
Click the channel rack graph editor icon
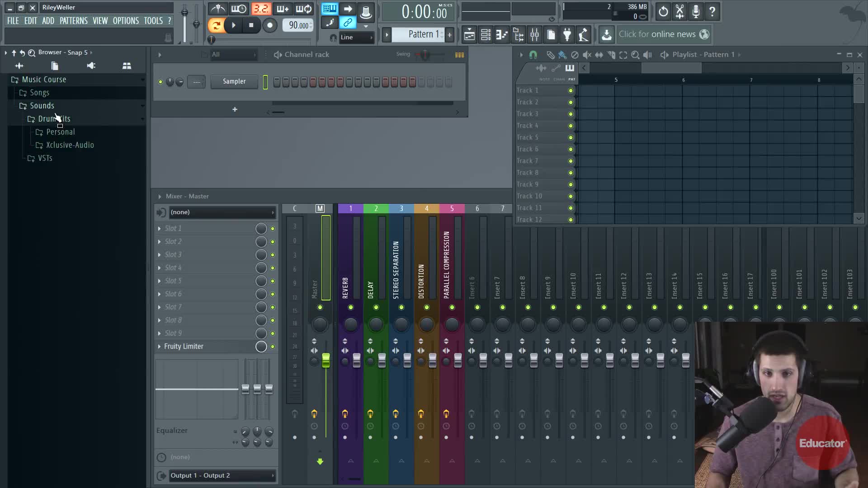(x=459, y=55)
